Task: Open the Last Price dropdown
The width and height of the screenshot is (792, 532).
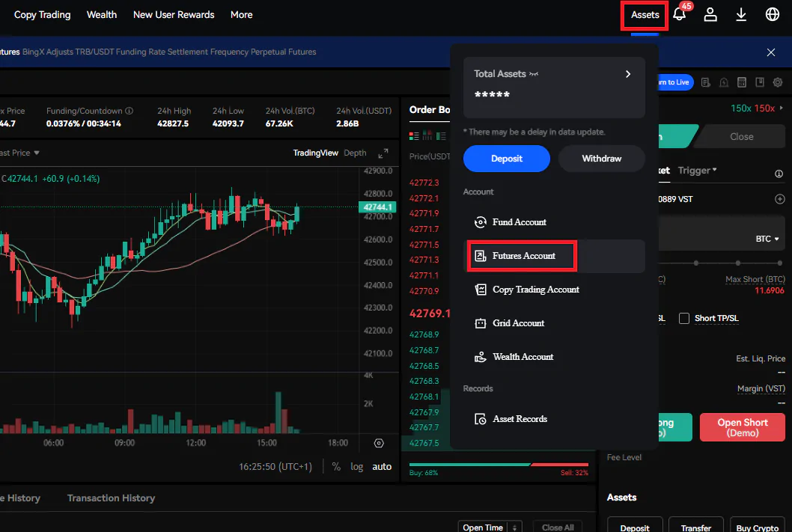Action: click(x=19, y=153)
